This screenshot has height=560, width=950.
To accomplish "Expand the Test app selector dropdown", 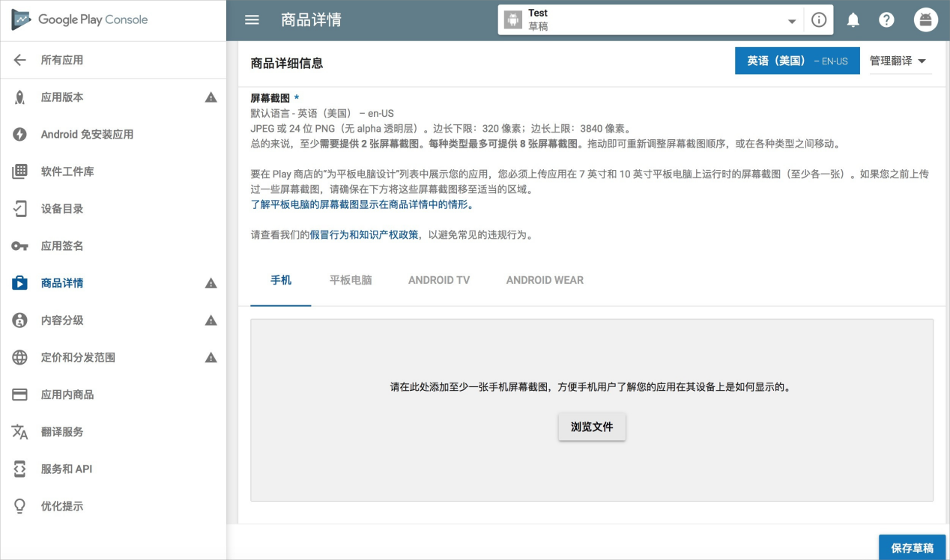I will (x=792, y=22).
